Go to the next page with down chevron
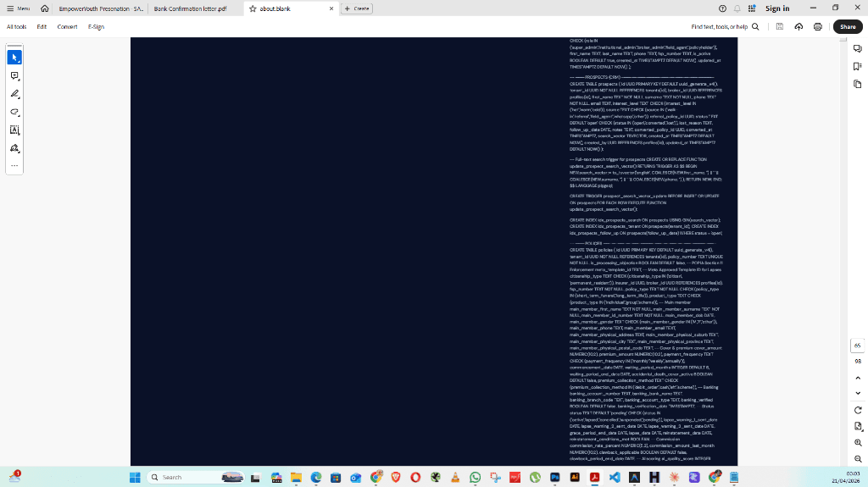Screen dimensions: 868x487 point(857,393)
